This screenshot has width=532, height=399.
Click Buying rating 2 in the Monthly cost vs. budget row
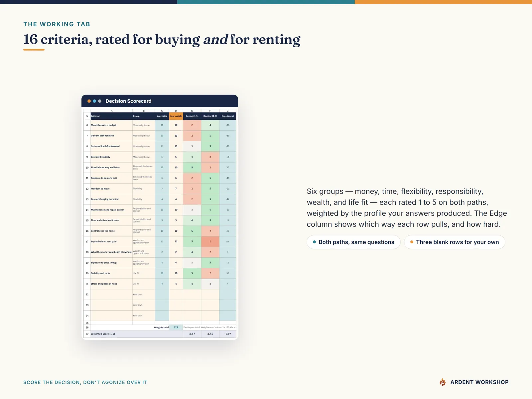tap(192, 125)
